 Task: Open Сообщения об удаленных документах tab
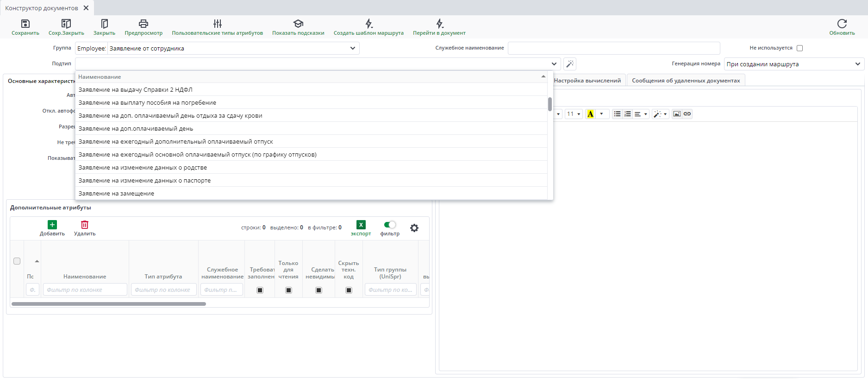[x=686, y=81]
